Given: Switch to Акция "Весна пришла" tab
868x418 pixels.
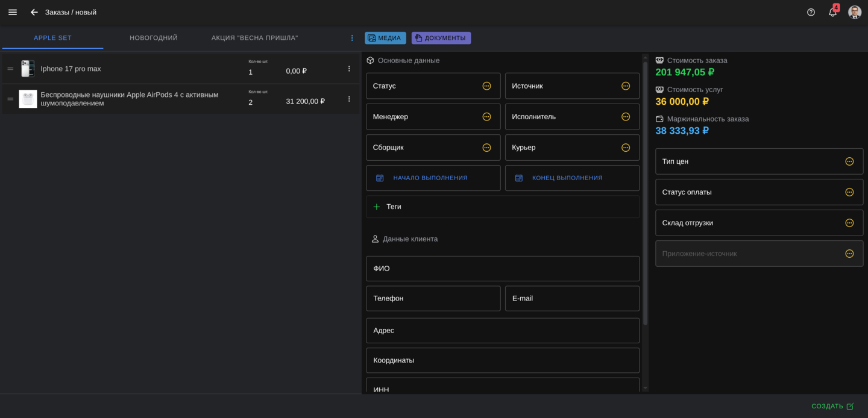Looking at the screenshot, I should (x=254, y=38).
